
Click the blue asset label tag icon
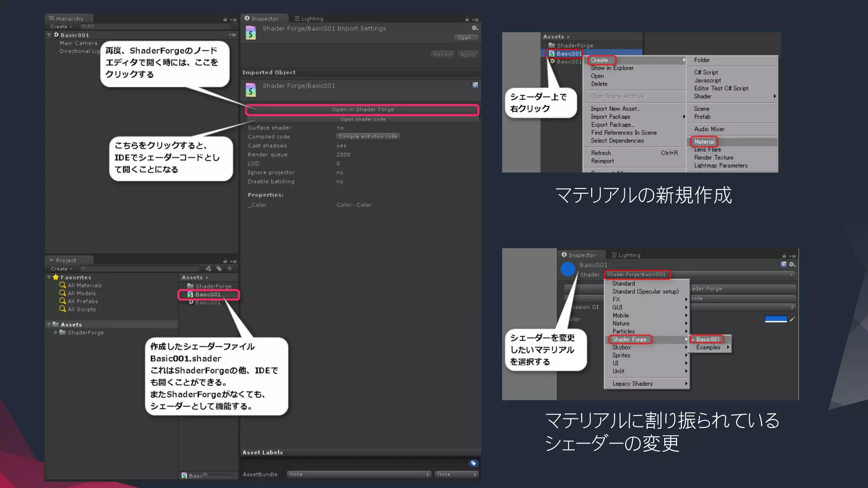(x=473, y=463)
